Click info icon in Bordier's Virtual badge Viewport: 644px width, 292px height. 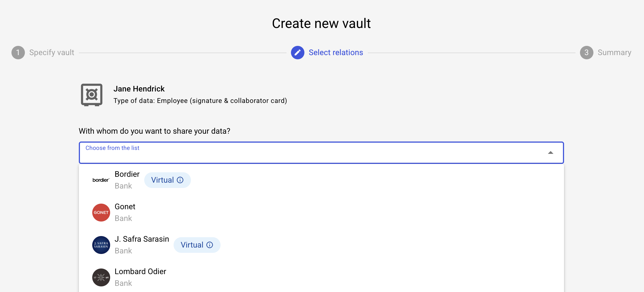click(x=180, y=180)
